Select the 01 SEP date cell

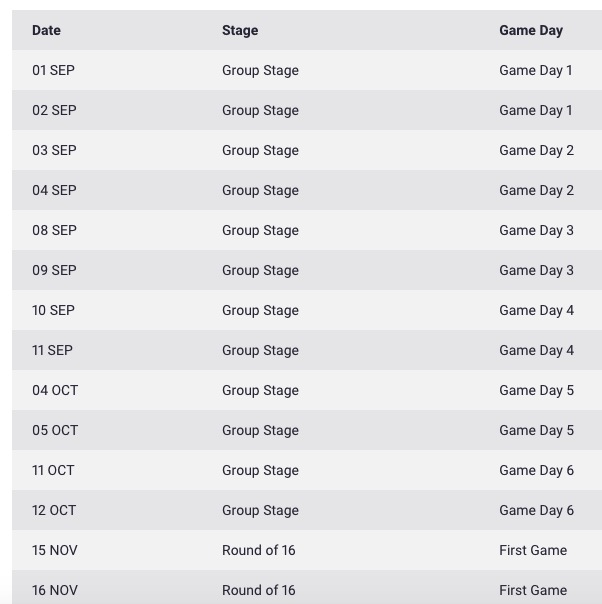click(x=54, y=70)
